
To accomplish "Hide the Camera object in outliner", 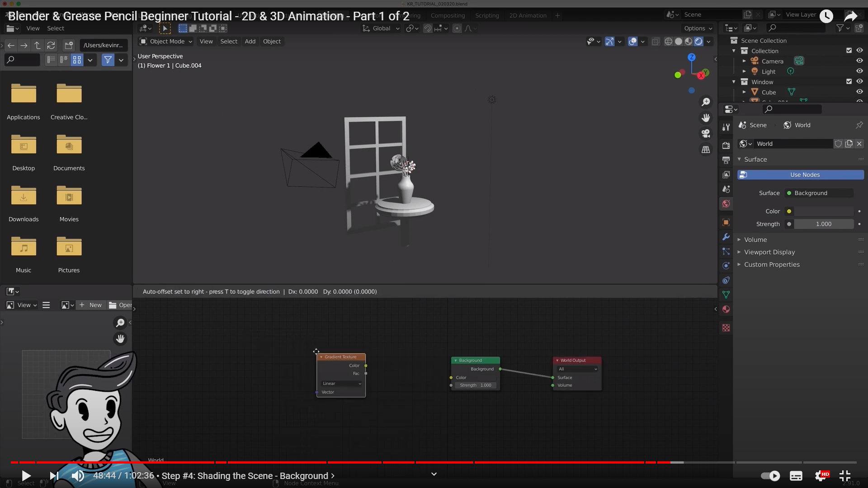I will click(x=859, y=61).
